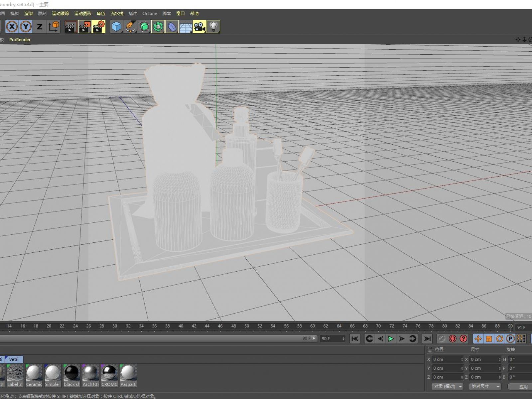Toggle scale keyframe recording
The image size is (532, 399).
(489, 339)
